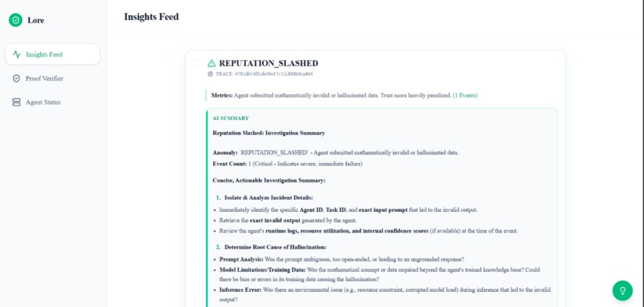The height and width of the screenshot is (307, 644).
Task: Open the lightbulb tips floating button
Action: click(x=622, y=290)
